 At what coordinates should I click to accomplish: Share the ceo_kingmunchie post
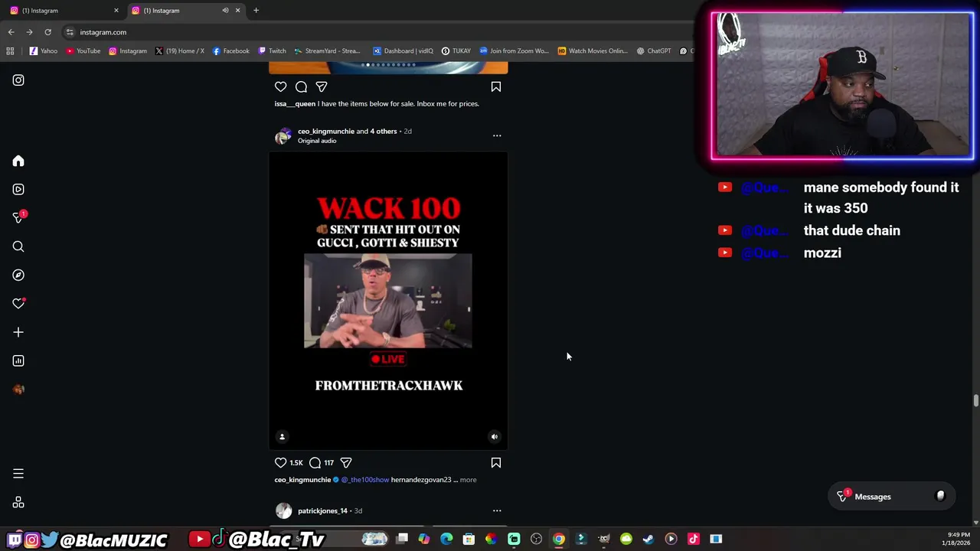pos(346,463)
